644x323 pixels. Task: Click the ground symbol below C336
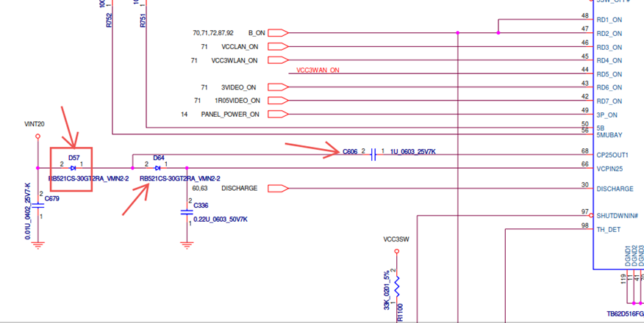click(x=187, y=242)
